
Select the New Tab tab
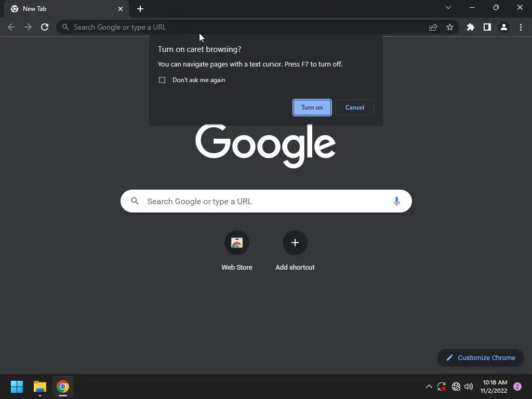(66, 9)
